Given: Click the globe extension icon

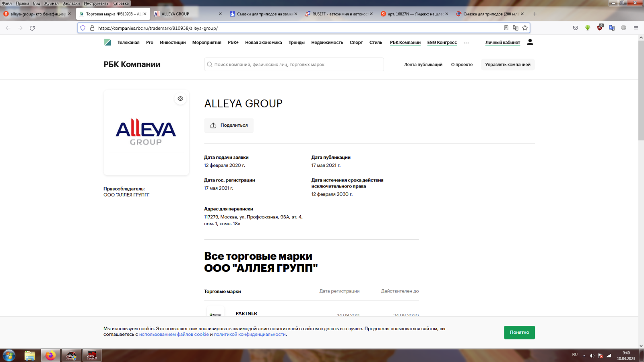Looking at the screenshot, I should 624,28.
